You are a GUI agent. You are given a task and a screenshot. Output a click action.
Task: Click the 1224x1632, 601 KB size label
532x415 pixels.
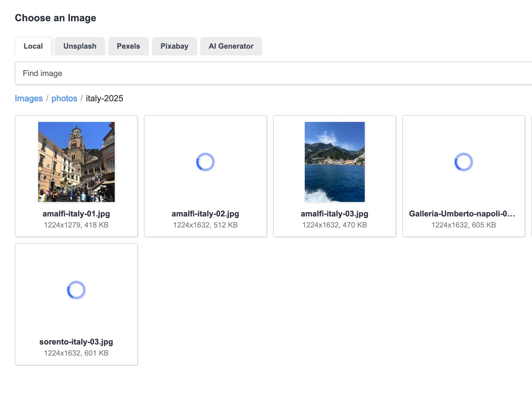click(76, 353)
